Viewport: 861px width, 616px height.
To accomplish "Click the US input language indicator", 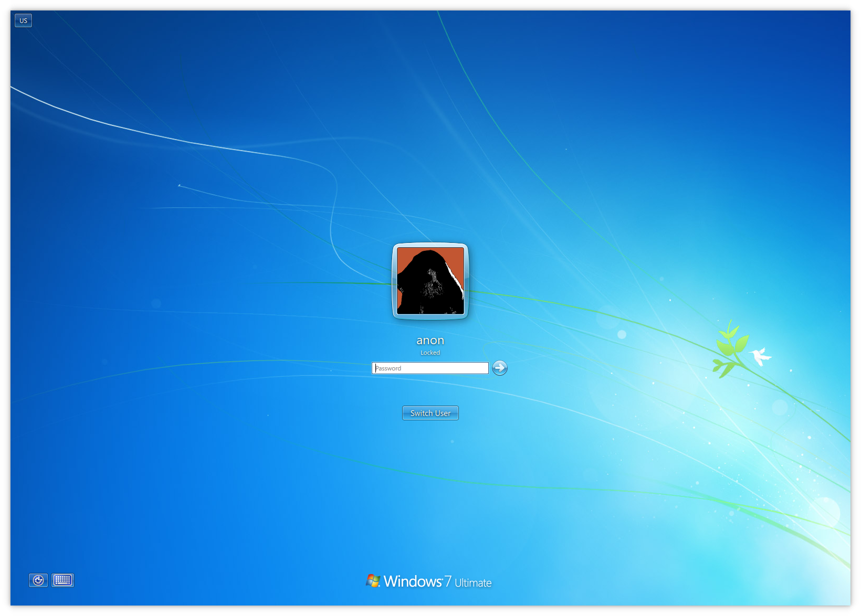I will 23,20.
